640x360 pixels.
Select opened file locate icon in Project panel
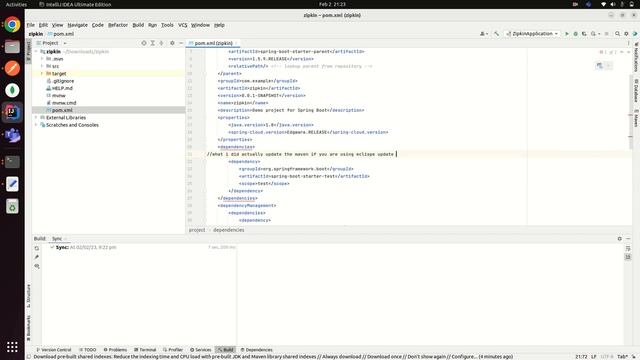coord(144,43)
